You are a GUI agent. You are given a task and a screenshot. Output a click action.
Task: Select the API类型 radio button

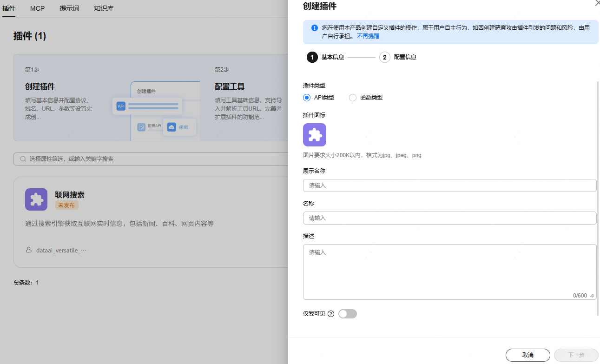click(x=307, y=98)
